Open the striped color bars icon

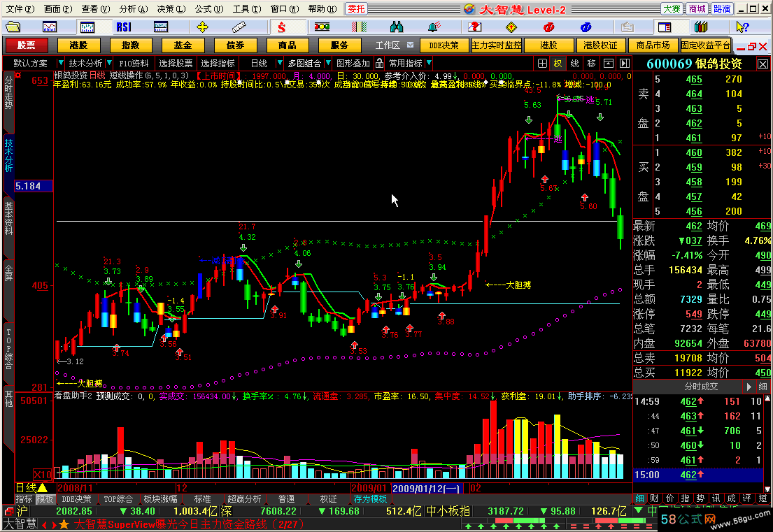point(360,27)
